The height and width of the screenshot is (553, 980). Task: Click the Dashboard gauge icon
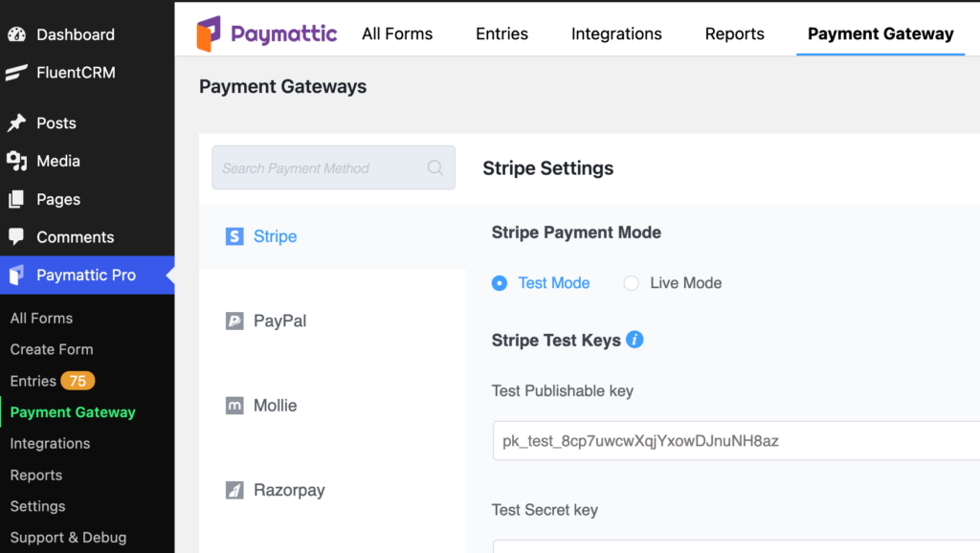(17, 34)
